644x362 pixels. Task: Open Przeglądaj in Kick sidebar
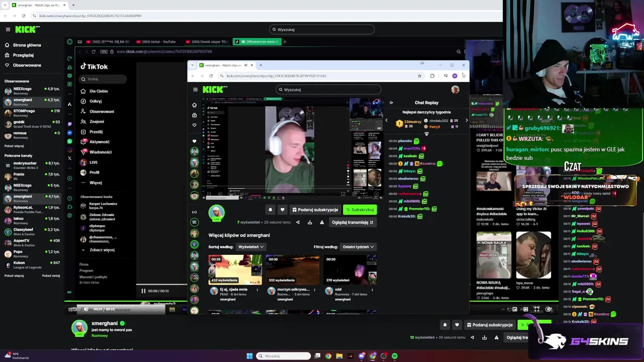tap(23, 55)
